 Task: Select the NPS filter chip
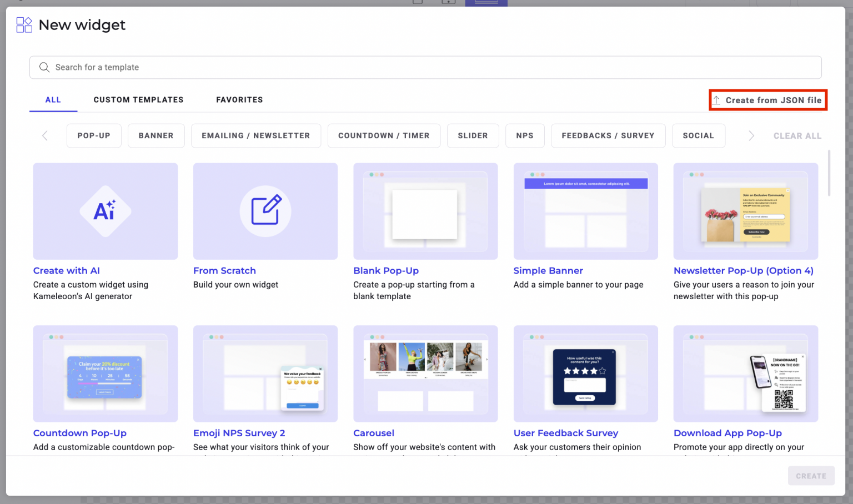click(525, 135)
